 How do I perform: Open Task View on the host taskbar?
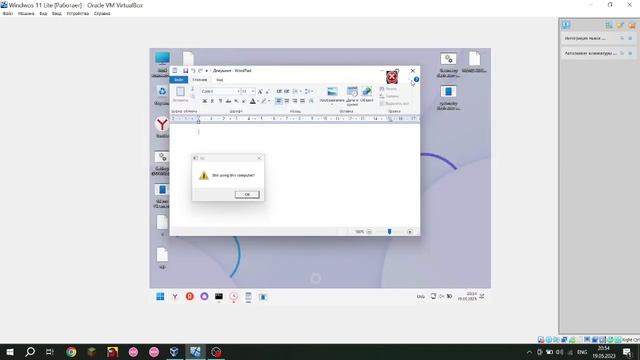(50, 352)
